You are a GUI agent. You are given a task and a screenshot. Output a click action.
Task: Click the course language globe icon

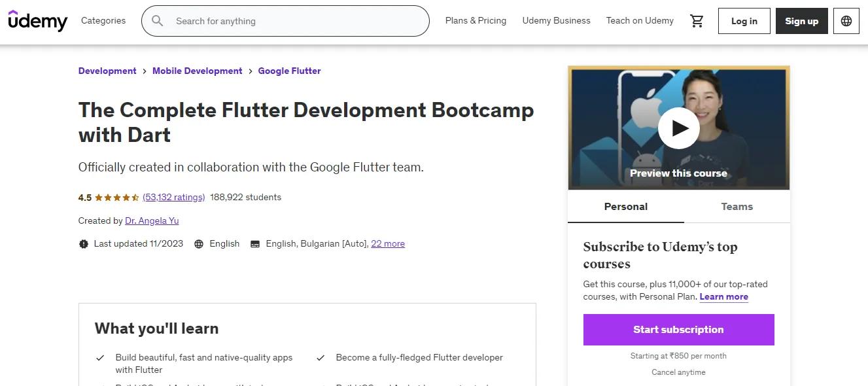click(x=199, y=243)
